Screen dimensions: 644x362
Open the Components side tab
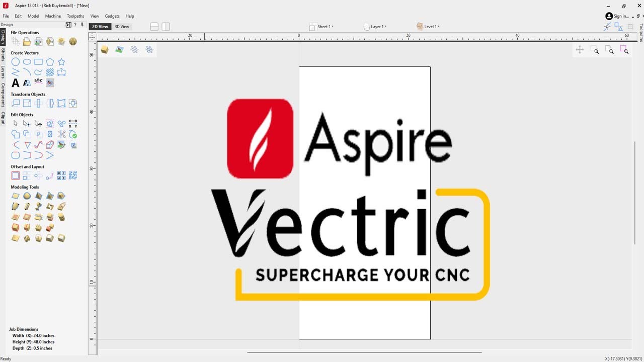click(3, 95)
